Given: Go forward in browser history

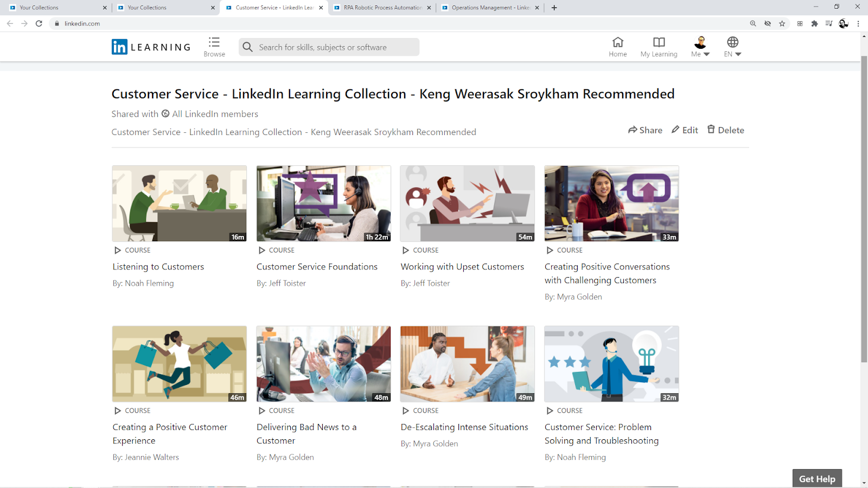Looking at the screenshot, I should (24, 23).
